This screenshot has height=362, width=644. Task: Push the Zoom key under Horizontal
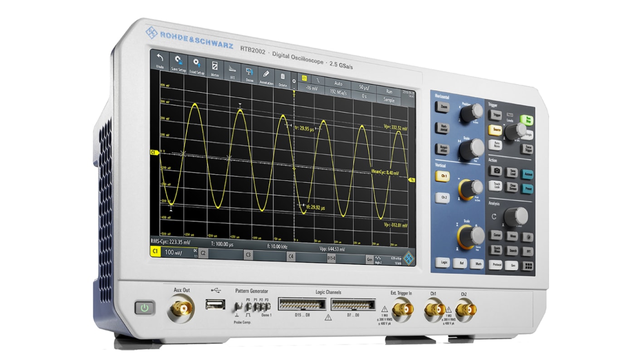[x=442, y=107]
